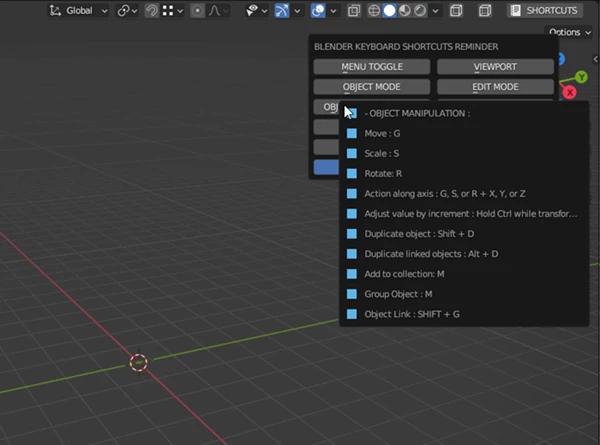600x445 pixels.
Task: Click the object visibility eye icon
Action: (252, 10)
